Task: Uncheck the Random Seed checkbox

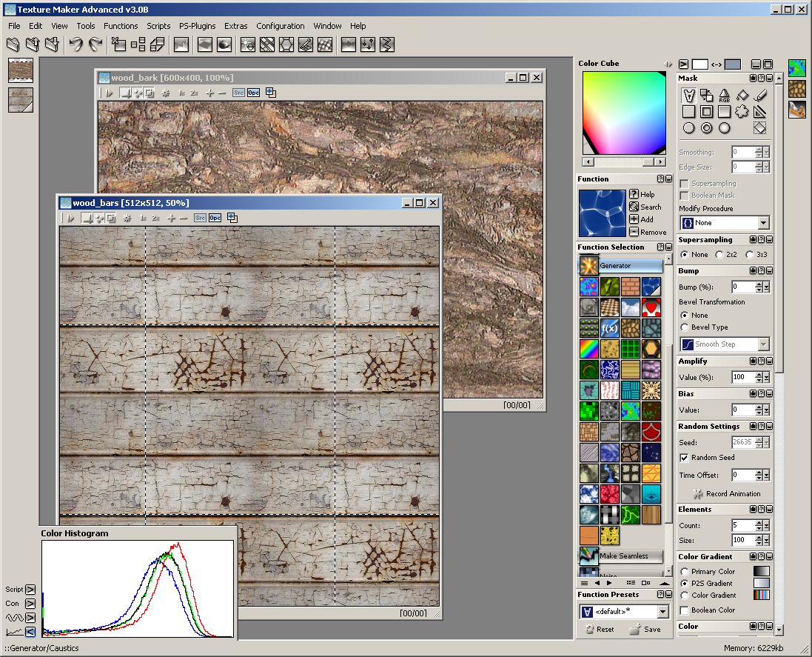Action: (682, 458)
